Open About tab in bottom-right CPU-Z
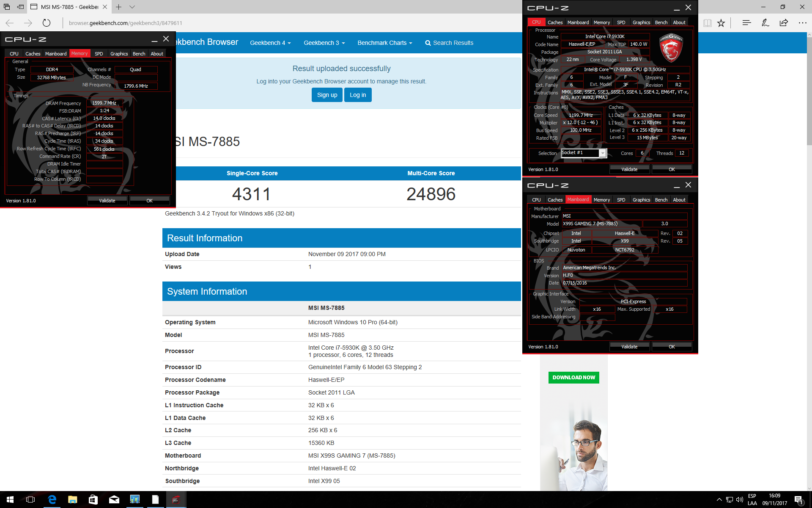This screenshot has width=812, height=508. [x=679, y=200]
